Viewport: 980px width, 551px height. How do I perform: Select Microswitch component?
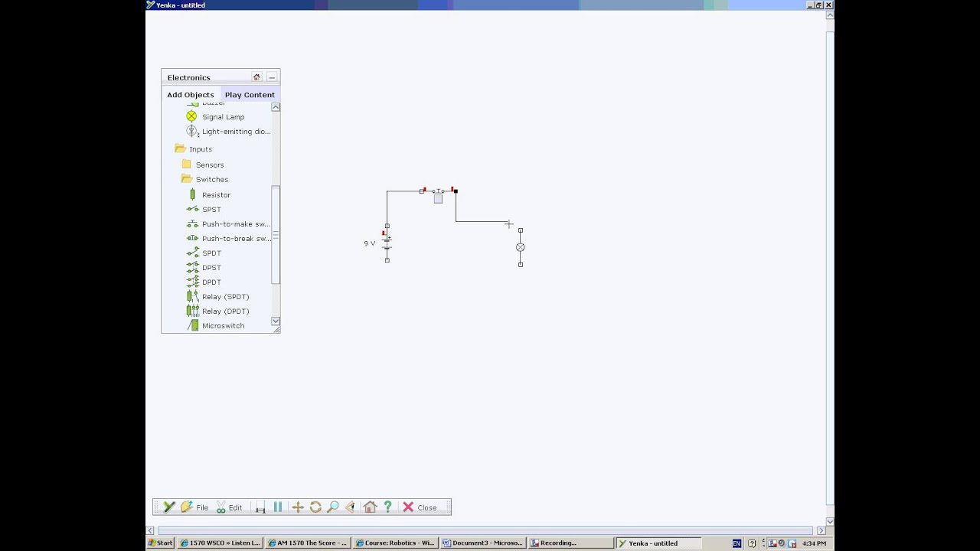coord(216,326)
